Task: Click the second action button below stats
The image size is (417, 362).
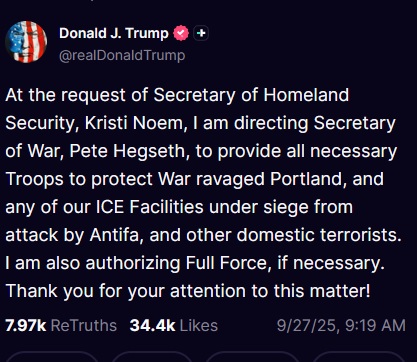Action: coord(153,357)
